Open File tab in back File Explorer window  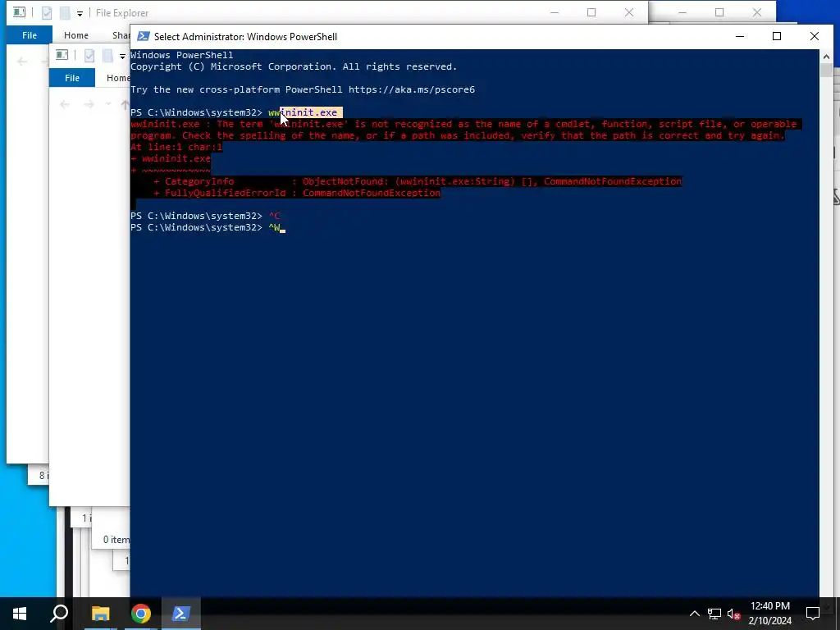point(30,35)
